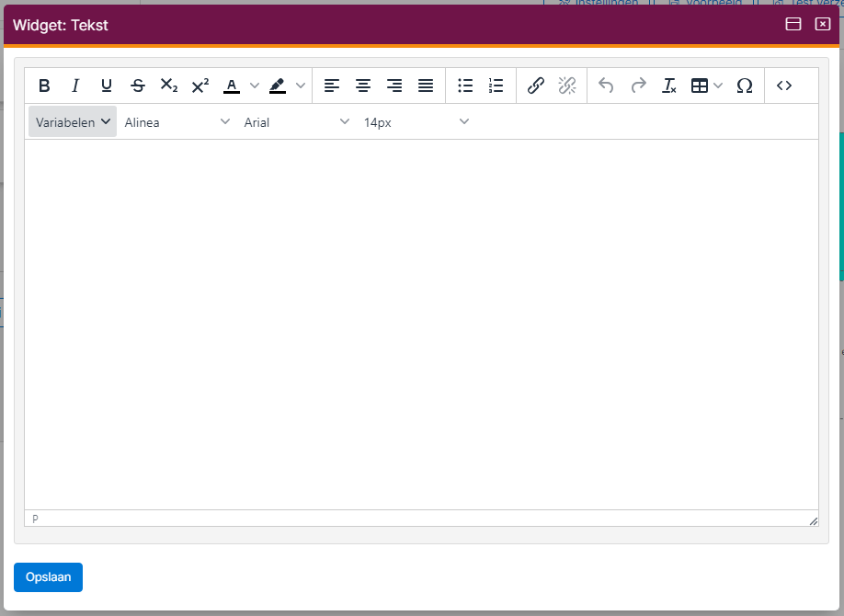Justify the text
Screen dimensions: 844x616
pyautogui.click(x=426, y=86)
